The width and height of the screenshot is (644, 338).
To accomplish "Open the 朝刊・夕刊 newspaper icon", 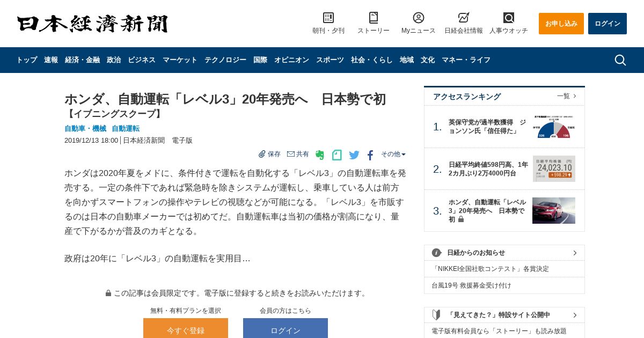I will click(328, 18).
